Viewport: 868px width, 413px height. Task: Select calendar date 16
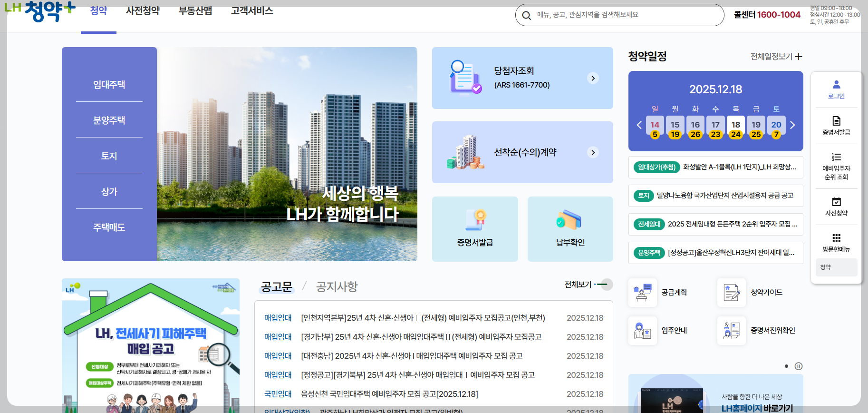tap(695, 125)
